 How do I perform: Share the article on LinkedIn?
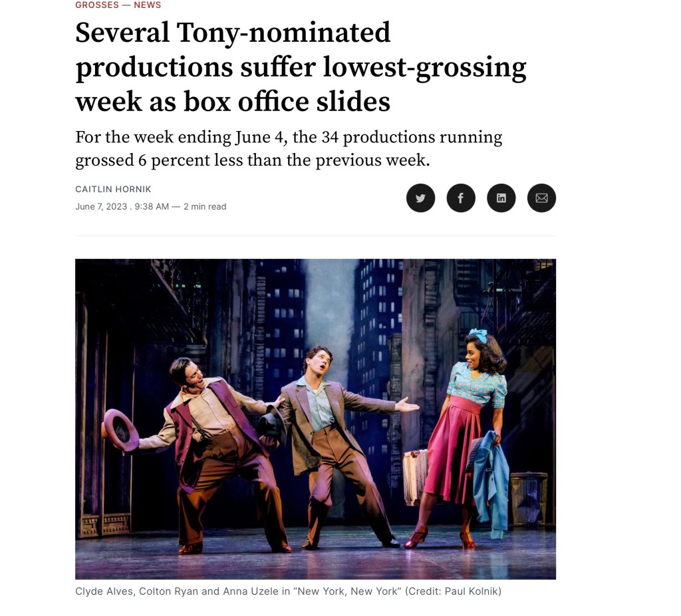click(x=501, y=198)
